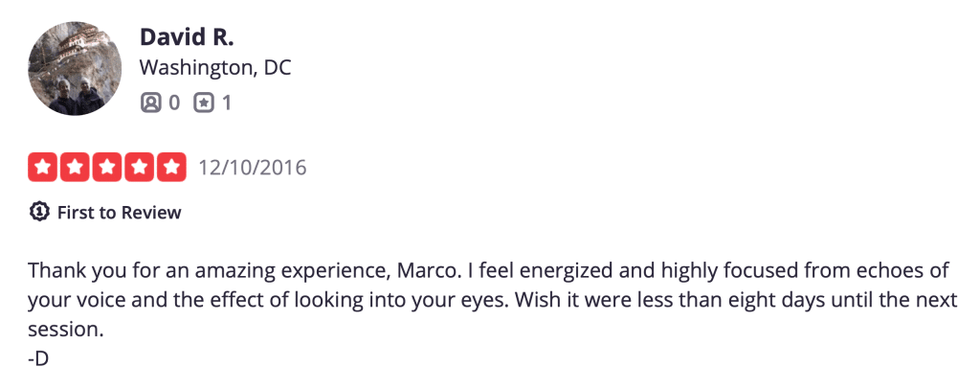Select the Washington, DC location text
This screenshot has height=390, width=980.
215,68
